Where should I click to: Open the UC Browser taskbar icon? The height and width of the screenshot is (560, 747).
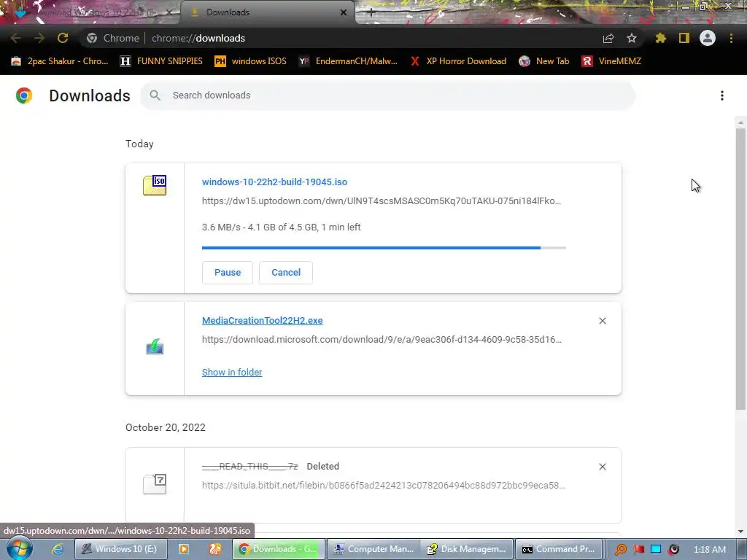pos(215,549)
